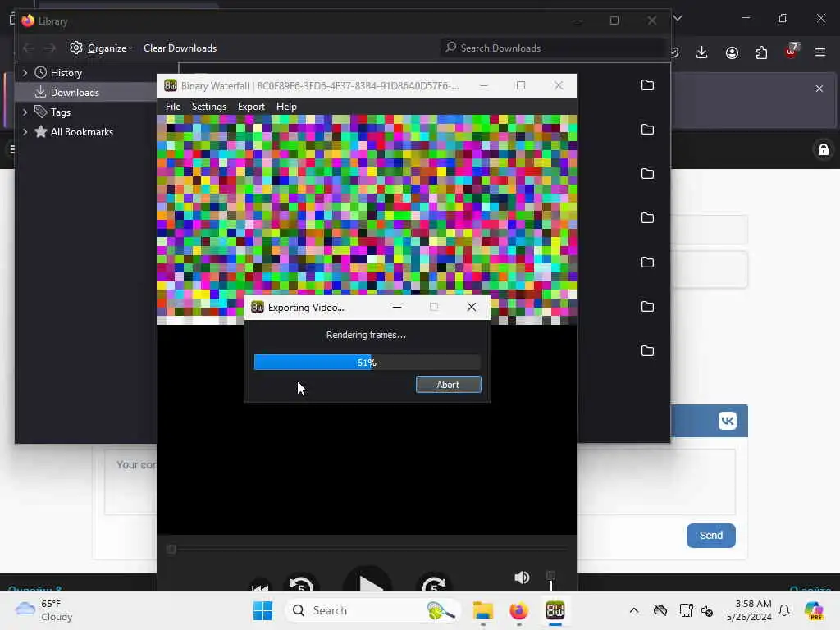Open the Firefox list all tabs chevron
This screenshot has height=630, width=840.
(678, 18)
